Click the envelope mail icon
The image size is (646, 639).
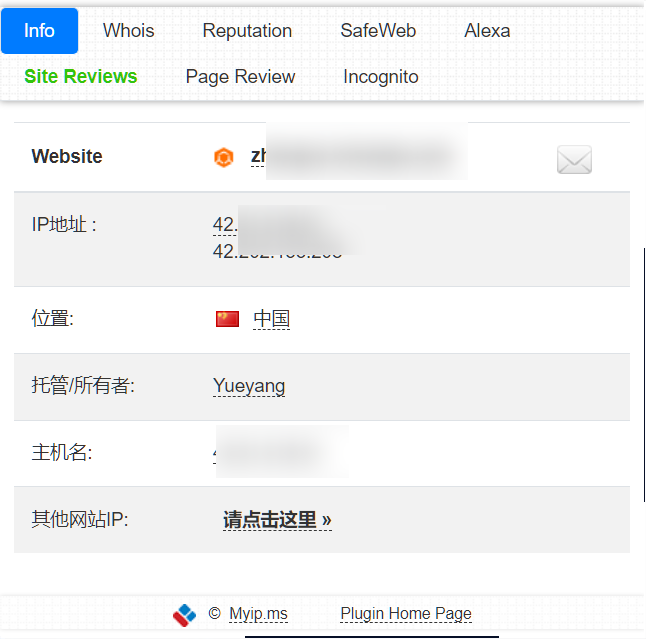pos(574,159)
